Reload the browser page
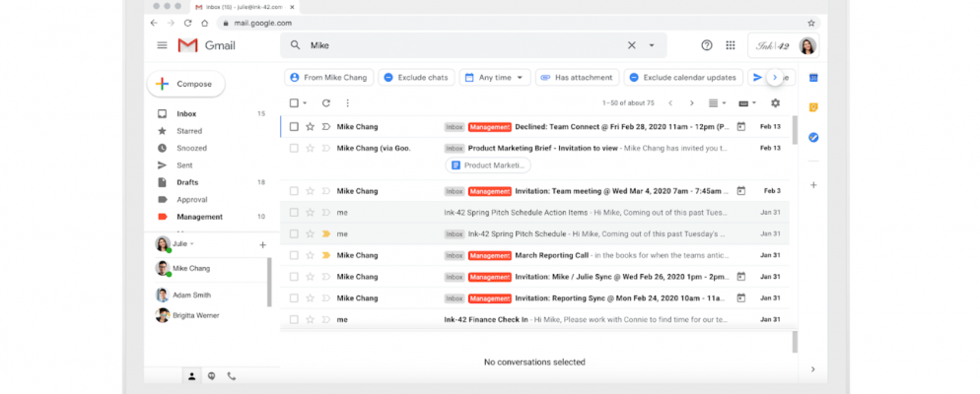 [x=187, y=23]
